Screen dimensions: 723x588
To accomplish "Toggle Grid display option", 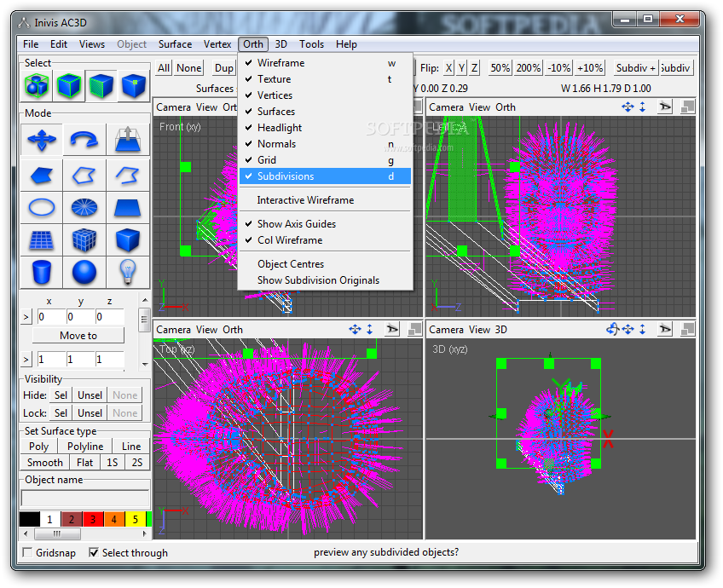I will [325, 160].
